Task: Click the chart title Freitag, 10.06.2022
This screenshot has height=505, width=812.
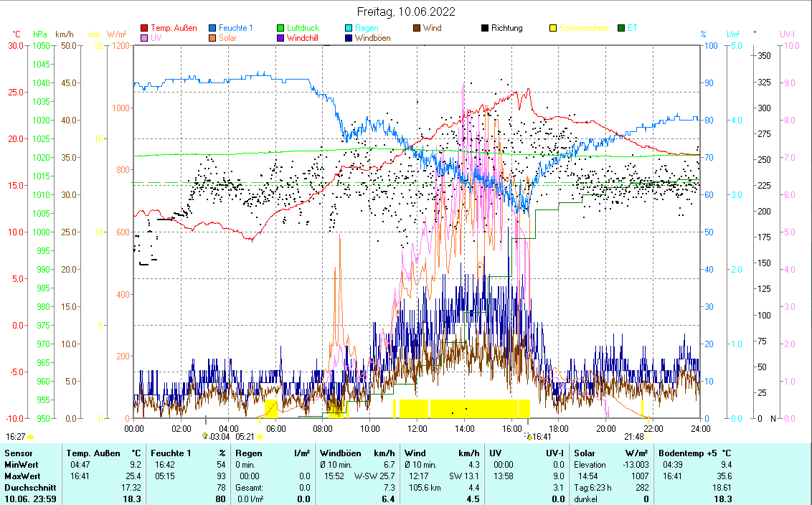Action: [406, 12]
